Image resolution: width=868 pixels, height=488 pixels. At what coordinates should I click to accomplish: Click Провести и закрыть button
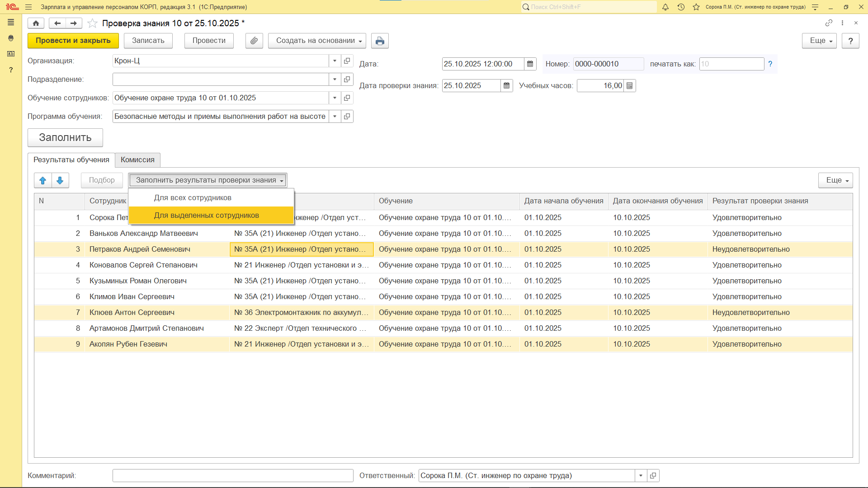click(x=73, y=41)
